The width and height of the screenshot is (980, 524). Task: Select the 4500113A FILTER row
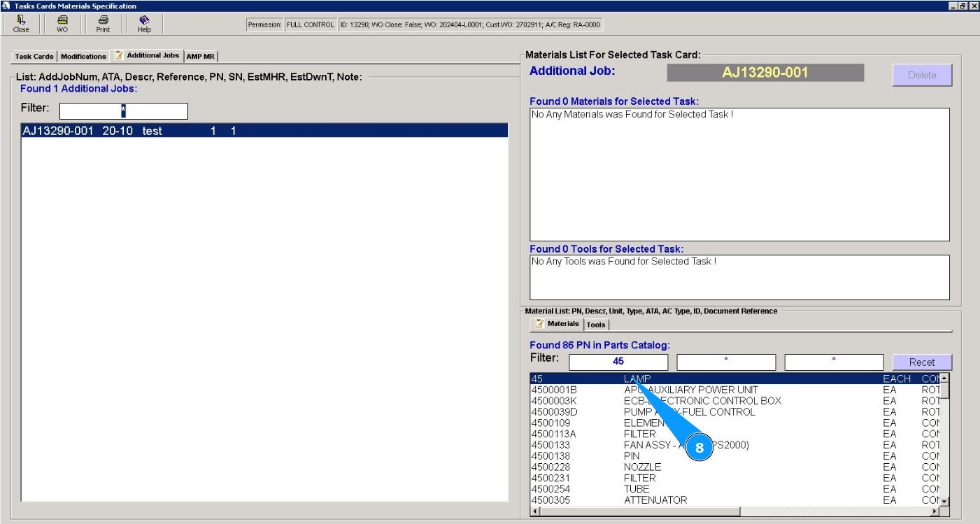pyautogui.click(x=734, y=434)
